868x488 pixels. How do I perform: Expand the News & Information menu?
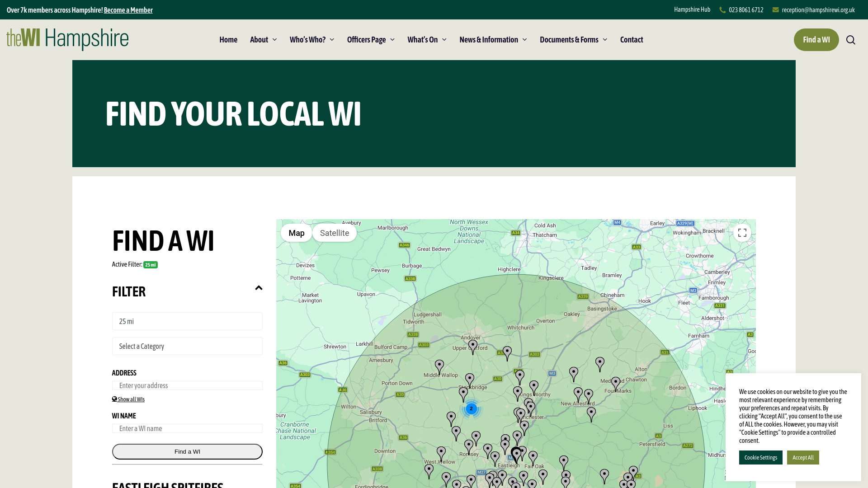pyautogui.click(x=493, y=40)
